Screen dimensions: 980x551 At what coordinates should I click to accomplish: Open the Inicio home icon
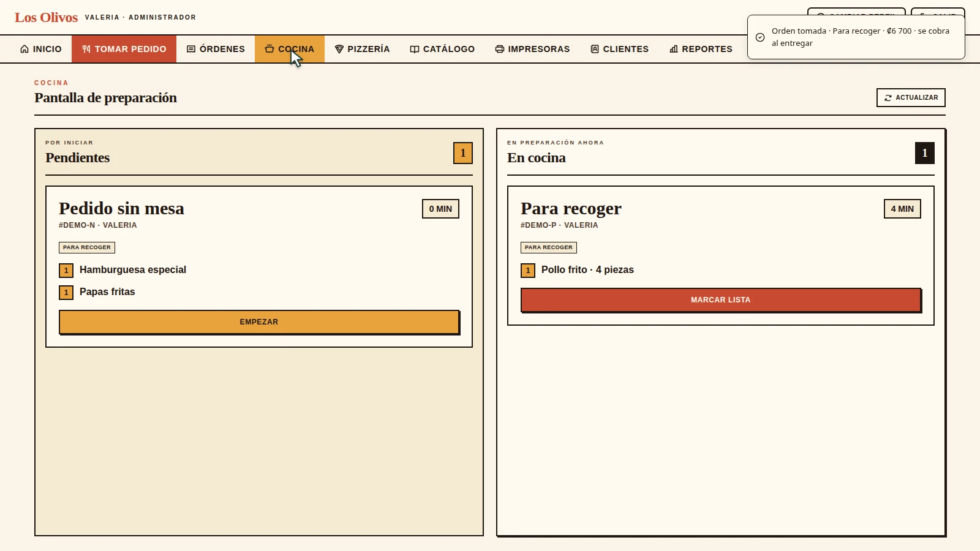(24, 49)
